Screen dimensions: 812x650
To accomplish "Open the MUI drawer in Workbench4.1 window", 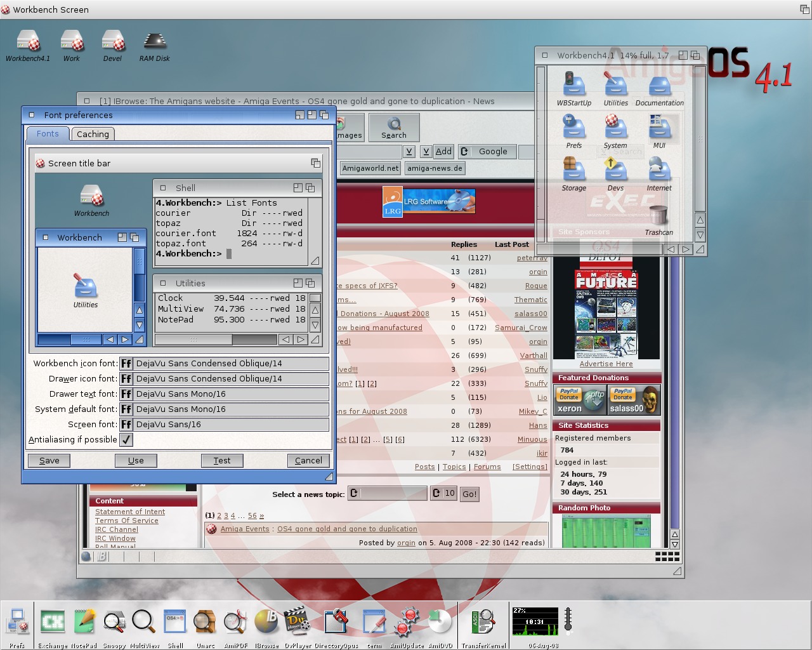I will 659,128.
